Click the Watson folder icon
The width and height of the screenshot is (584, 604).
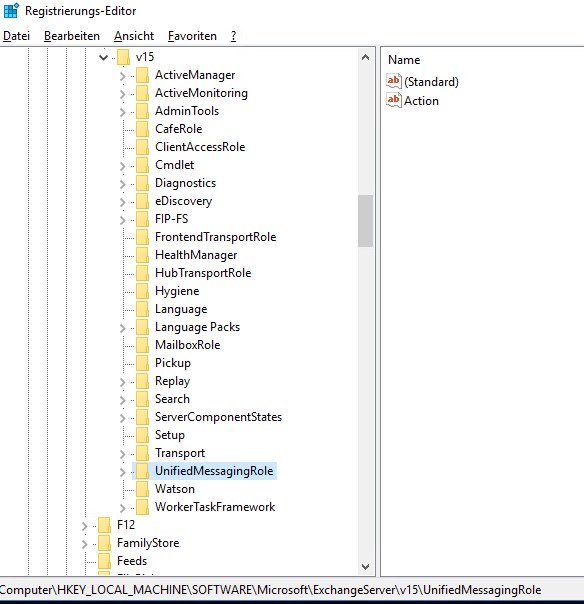(x=143, y=489)
